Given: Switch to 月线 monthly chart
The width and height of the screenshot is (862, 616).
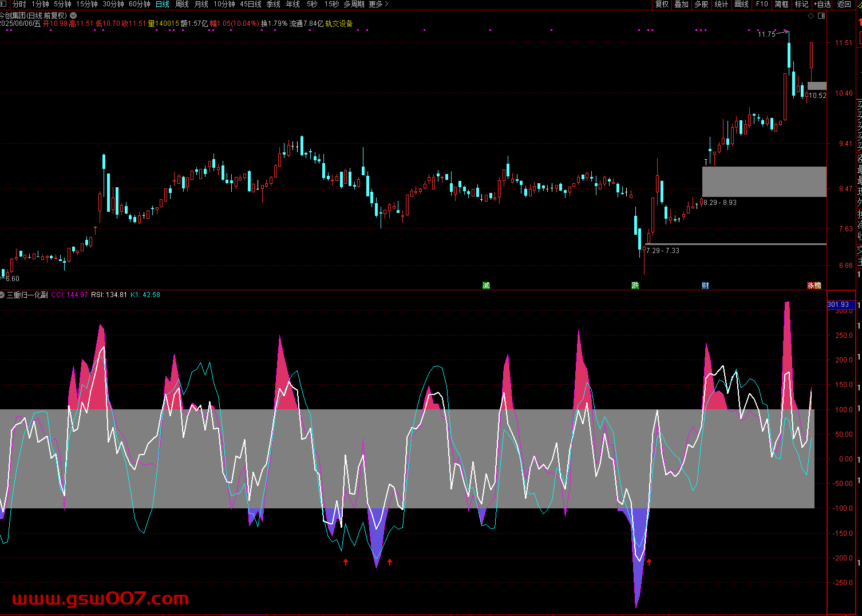Looking at the screenshot, I should [201, 4].
